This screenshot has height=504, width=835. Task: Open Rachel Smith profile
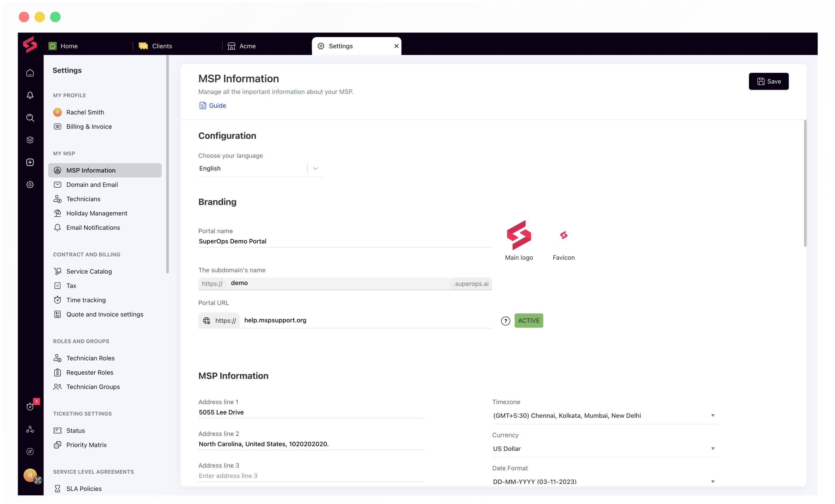(105, 112)
